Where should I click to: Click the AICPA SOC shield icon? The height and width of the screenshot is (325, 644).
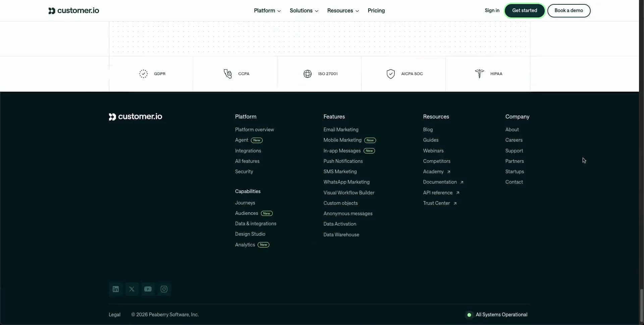tap(391, 74)
